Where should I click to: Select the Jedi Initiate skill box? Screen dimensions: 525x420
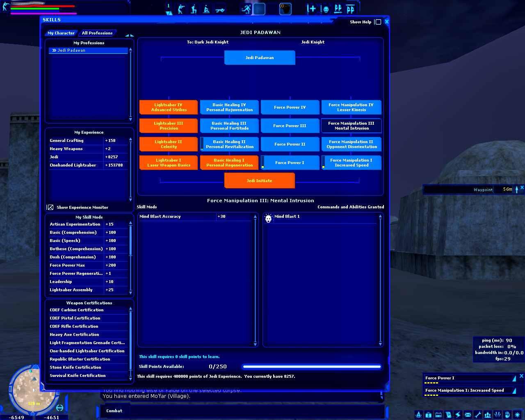point(260,181)
